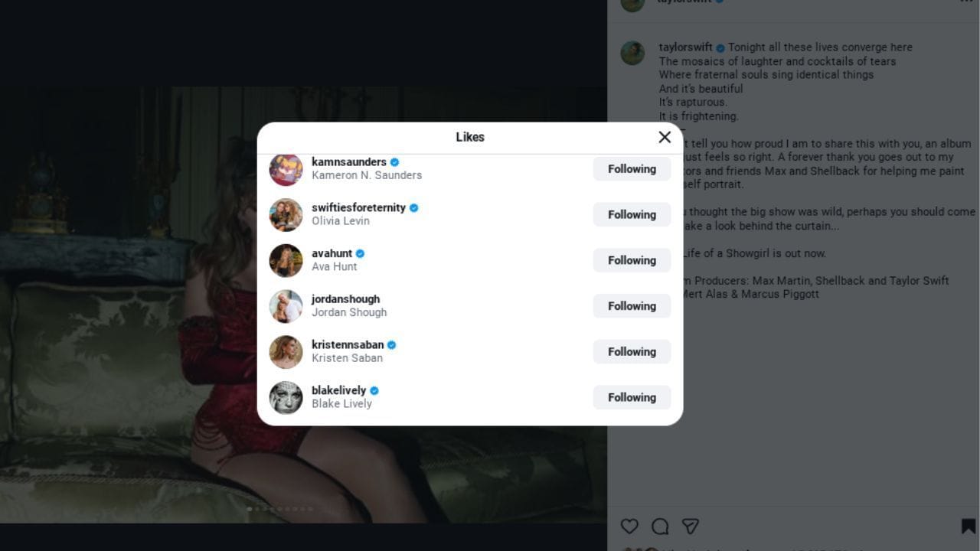Open the jordanshough username link
The height and width of the screenshot is (551, 980).
point(345,299)
